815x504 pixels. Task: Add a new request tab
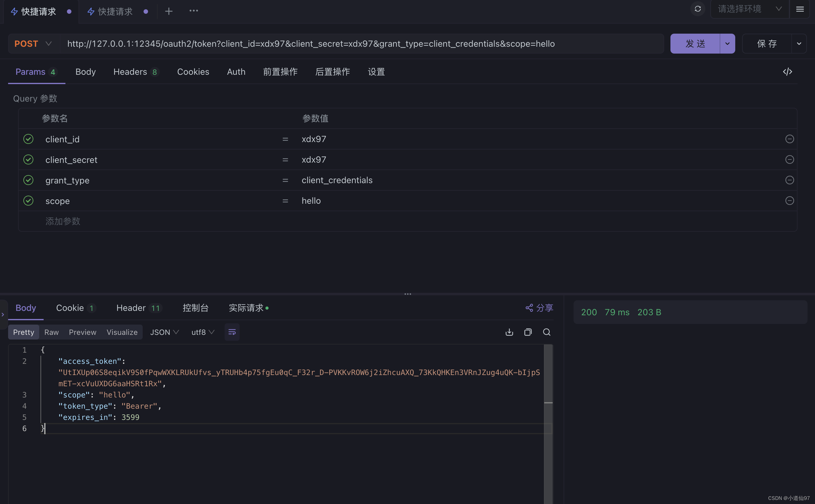click(x=169, y=11)
